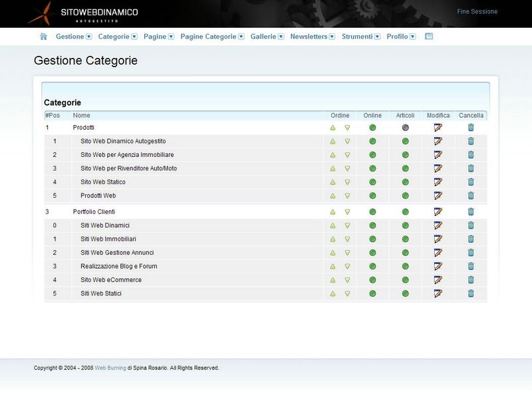Toggle Online for Sito Web Dinamico Autogestito
Screen dimensions: 532x399
pyautogui.click(x=372, y=141)
